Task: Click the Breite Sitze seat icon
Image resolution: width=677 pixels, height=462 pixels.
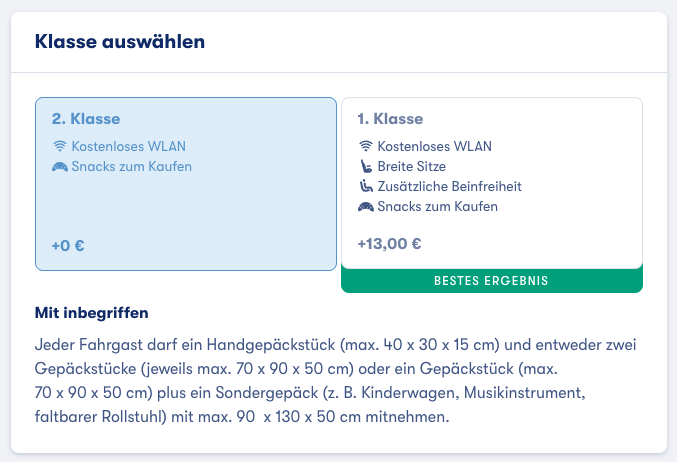Action: point(366,166)
